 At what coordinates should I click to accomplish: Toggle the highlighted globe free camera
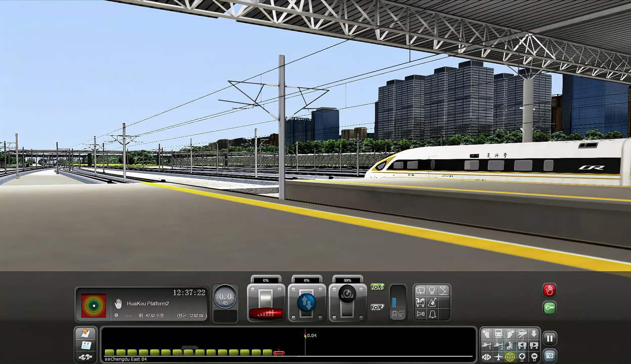point(510,357)
